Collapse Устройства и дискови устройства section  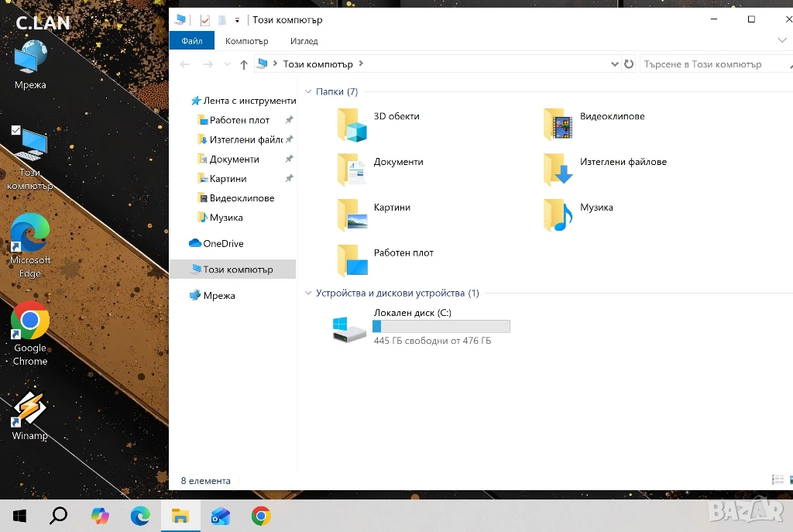pos(308,293)
